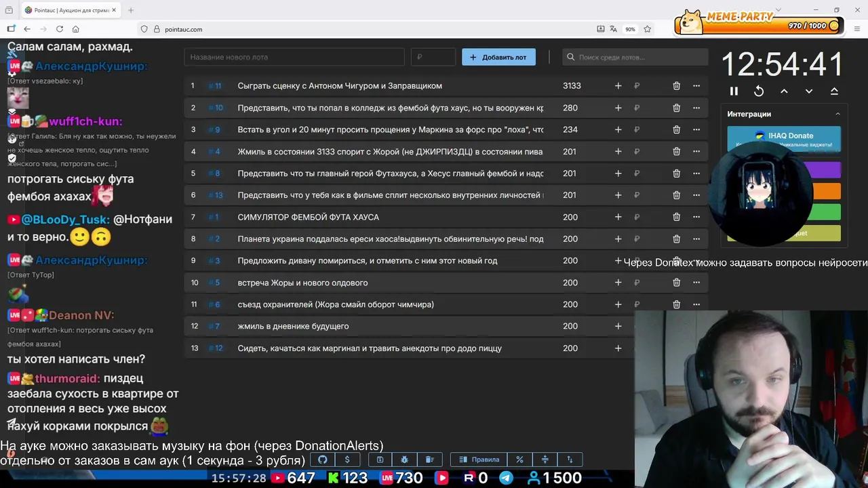Delete the Антоном Чигуром lot
The width and height of the screenshot is (868, 488).
point(676,86)
